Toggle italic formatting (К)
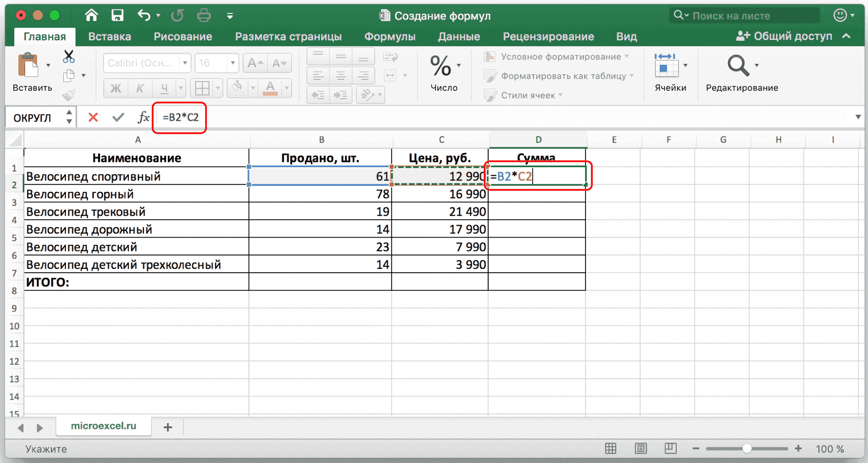Screen dimensions: 868x463 point(140,89)
